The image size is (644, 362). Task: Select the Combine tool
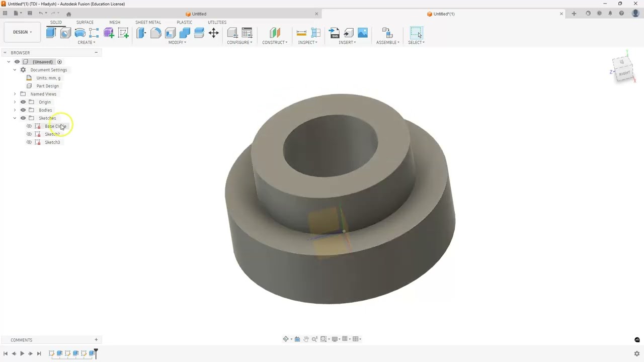point(185,33)
